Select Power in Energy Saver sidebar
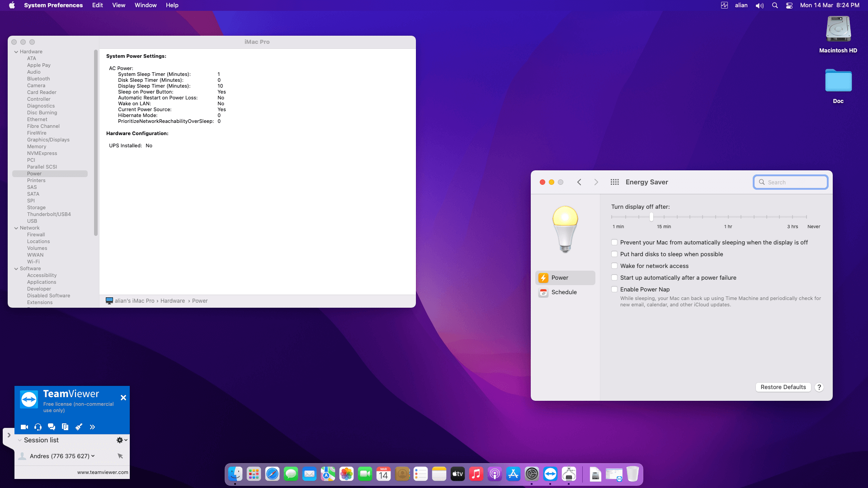Screen dimensions: 868x488 pos(565,278)
